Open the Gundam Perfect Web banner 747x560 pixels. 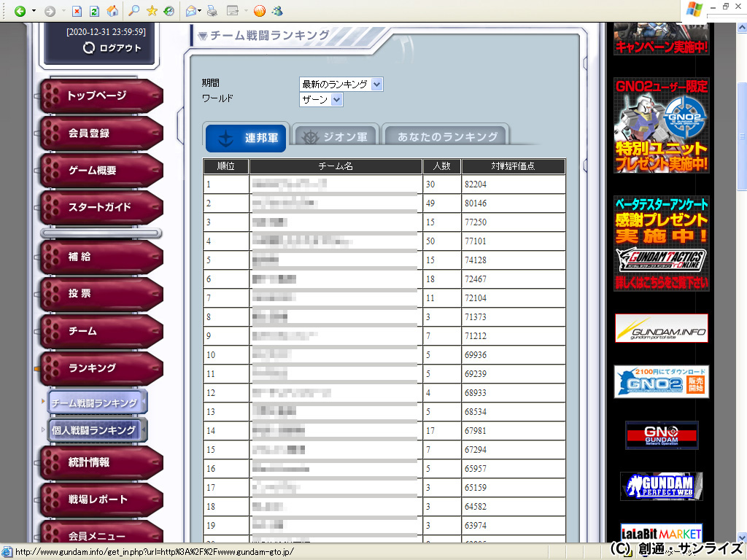[x=662, y=486]
